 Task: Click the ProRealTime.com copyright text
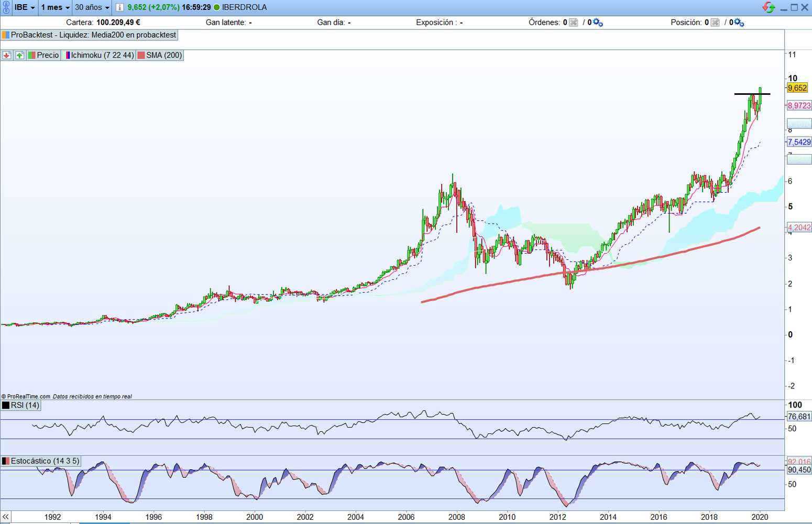pos(26,397)
